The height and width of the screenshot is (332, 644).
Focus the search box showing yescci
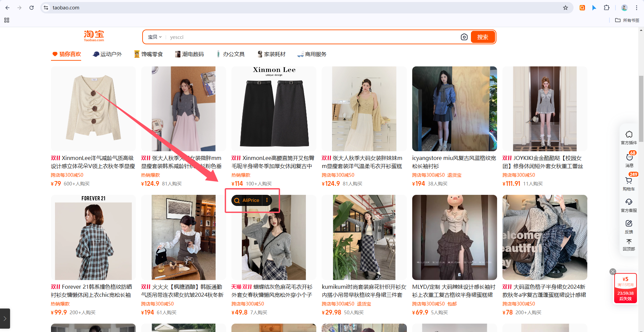pyautogui.click(x=312, y=37)
